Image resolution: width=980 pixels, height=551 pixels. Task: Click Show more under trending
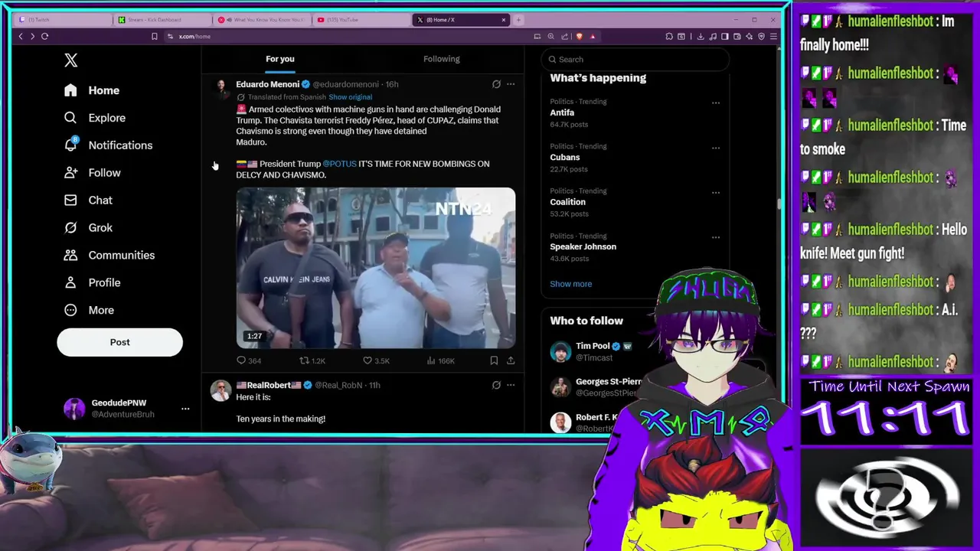(x=570, y=284)
